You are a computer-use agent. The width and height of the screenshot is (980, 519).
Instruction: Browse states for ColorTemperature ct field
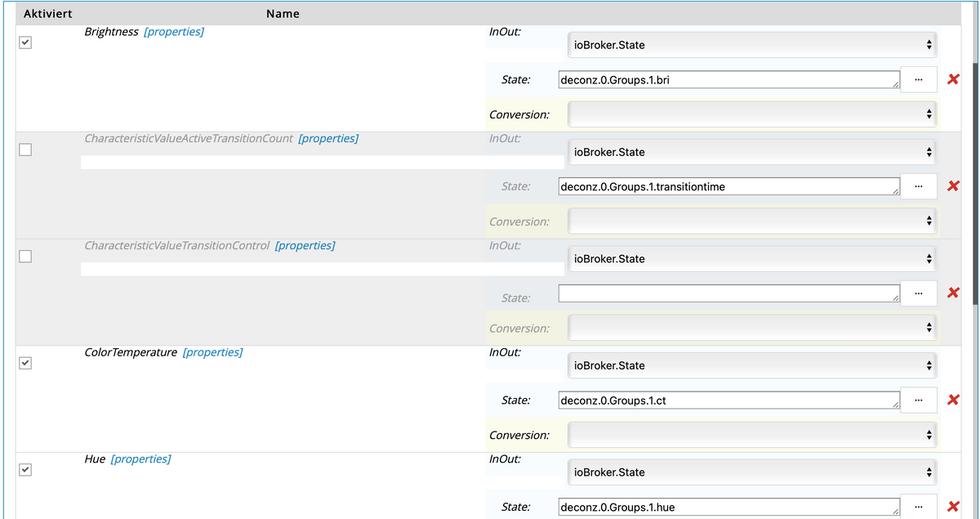(919, 400)
